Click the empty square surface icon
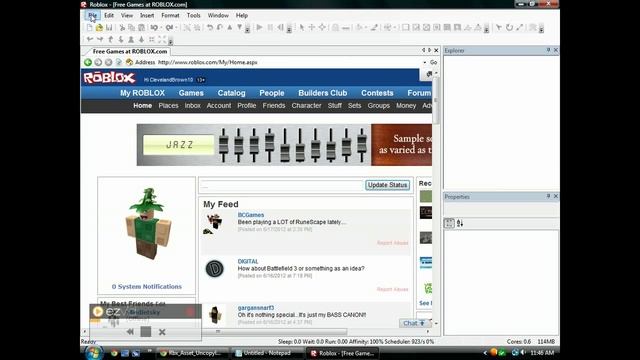 (406, 27)
